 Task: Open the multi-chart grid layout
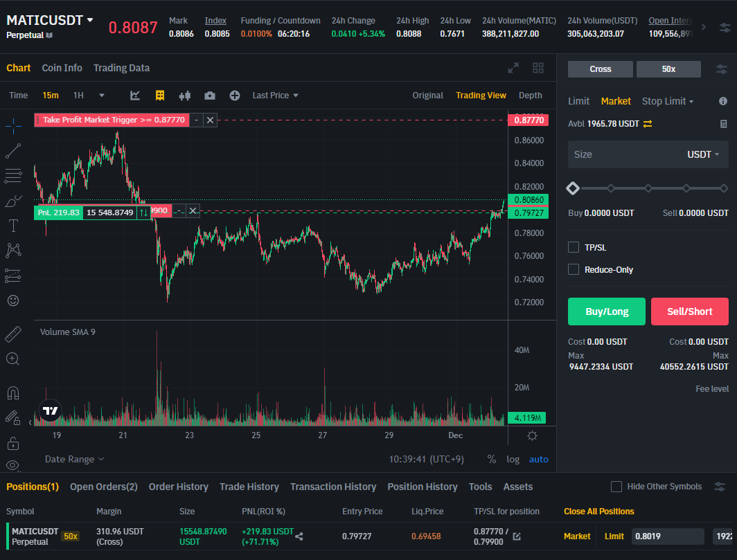tap(538, 68)
